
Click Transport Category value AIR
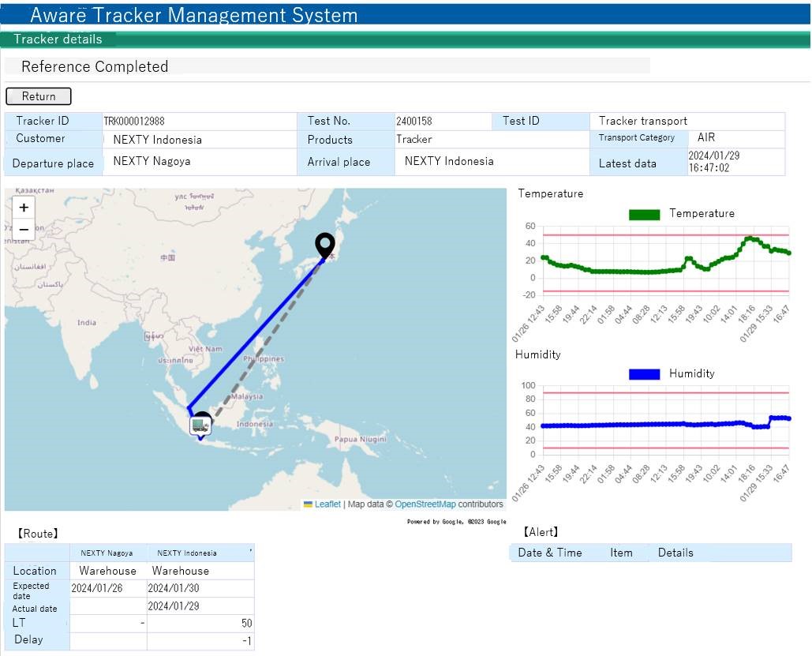pos(705,137)
